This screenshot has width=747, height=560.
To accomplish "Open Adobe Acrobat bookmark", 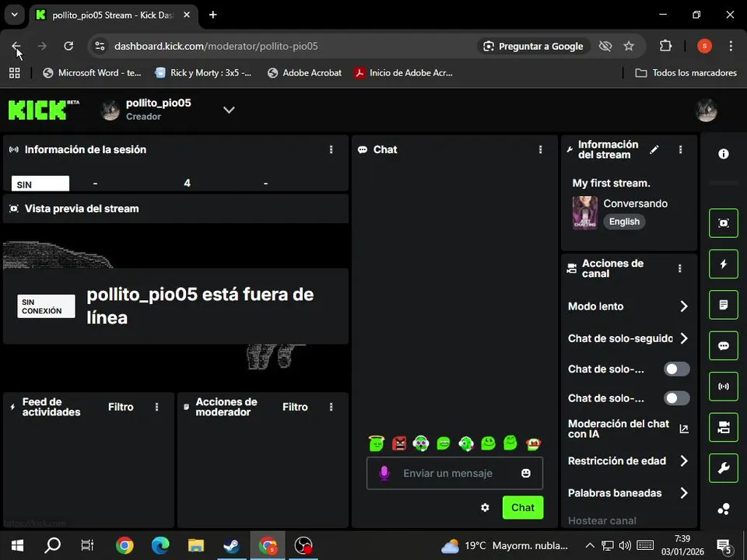I will 305,73.
